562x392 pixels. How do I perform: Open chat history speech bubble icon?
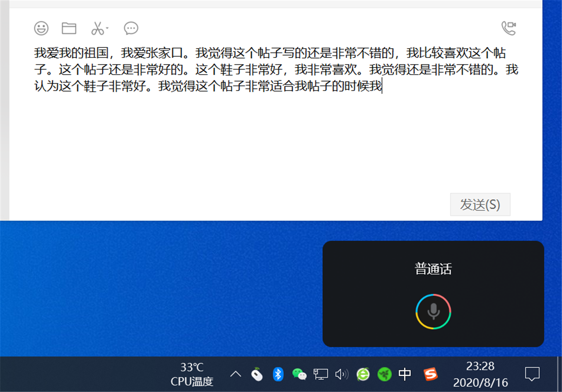(x=131, y=29)
